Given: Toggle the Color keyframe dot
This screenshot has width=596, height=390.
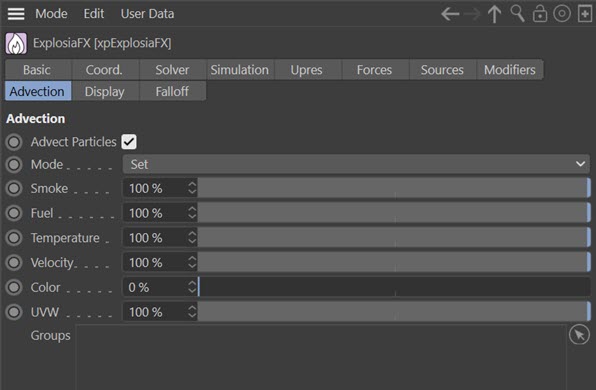Looking at the screenshot, I should click(x=14, y=287).
